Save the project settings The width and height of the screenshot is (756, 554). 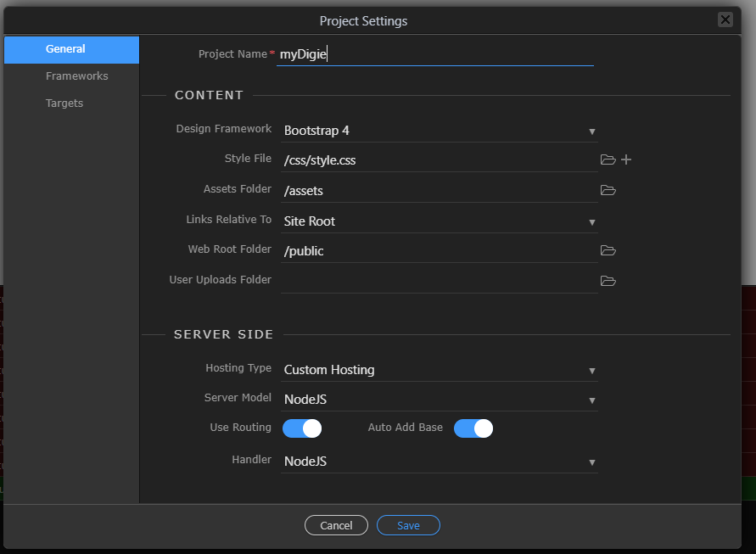408,526
